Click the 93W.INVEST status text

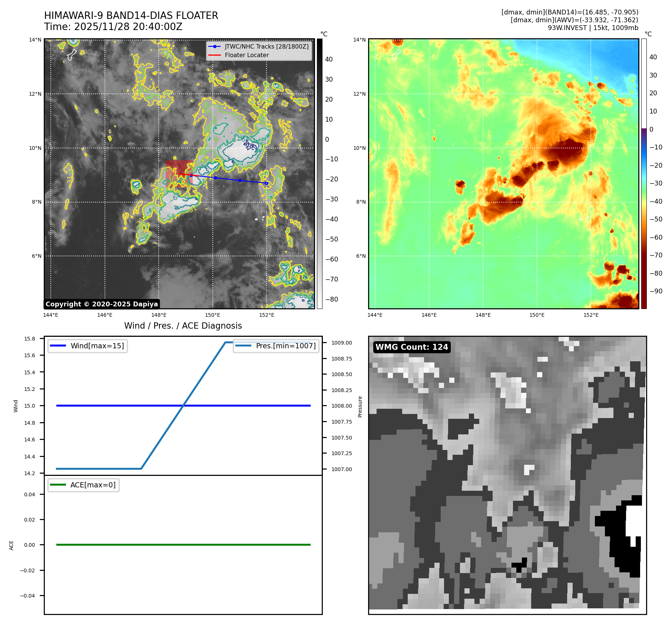point(593,28)
